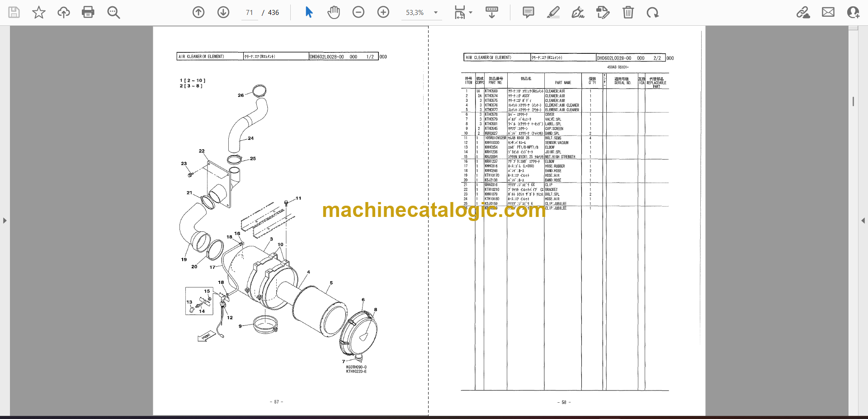Viewport: 868px width, 419px height.
Task: Open the fit page options tool
Action: point(460,12)
